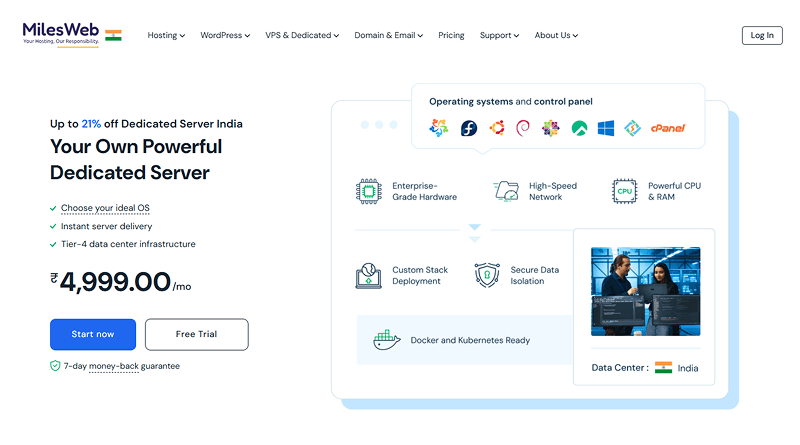The image size is (800, 445).
Task: Click the Docker whale icon
Action: (x=386, y=340)
